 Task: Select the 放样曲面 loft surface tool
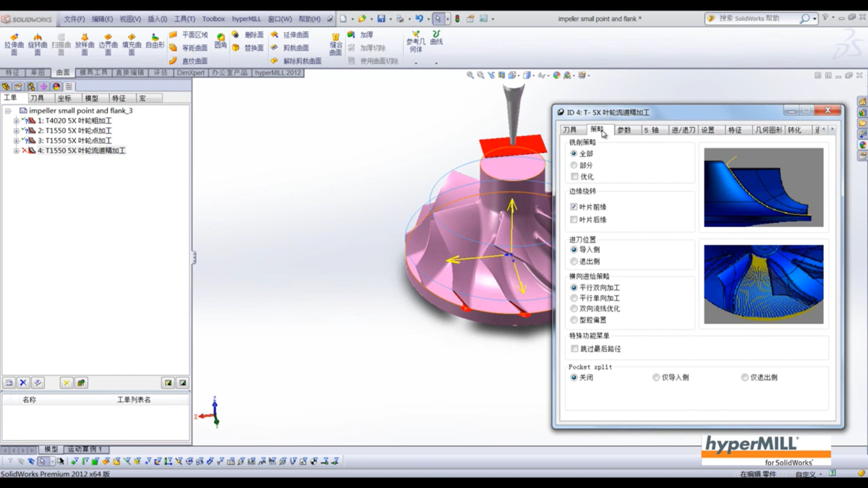(x=85, y=44)
